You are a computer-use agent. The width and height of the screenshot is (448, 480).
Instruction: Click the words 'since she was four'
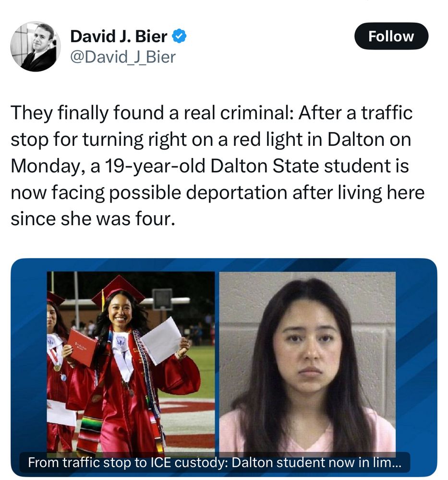[92, 219]
